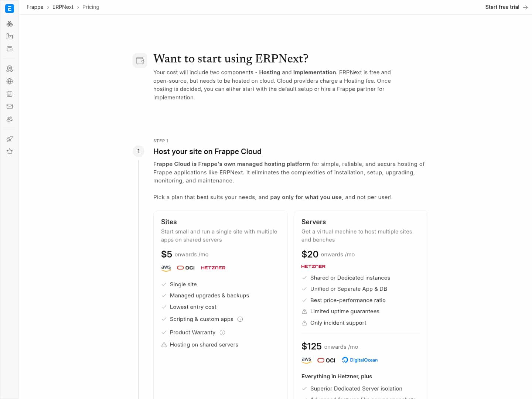Select the globe icon in the left sidebar
The height and width of the screenshot is (399, 532).
[10, 81]
